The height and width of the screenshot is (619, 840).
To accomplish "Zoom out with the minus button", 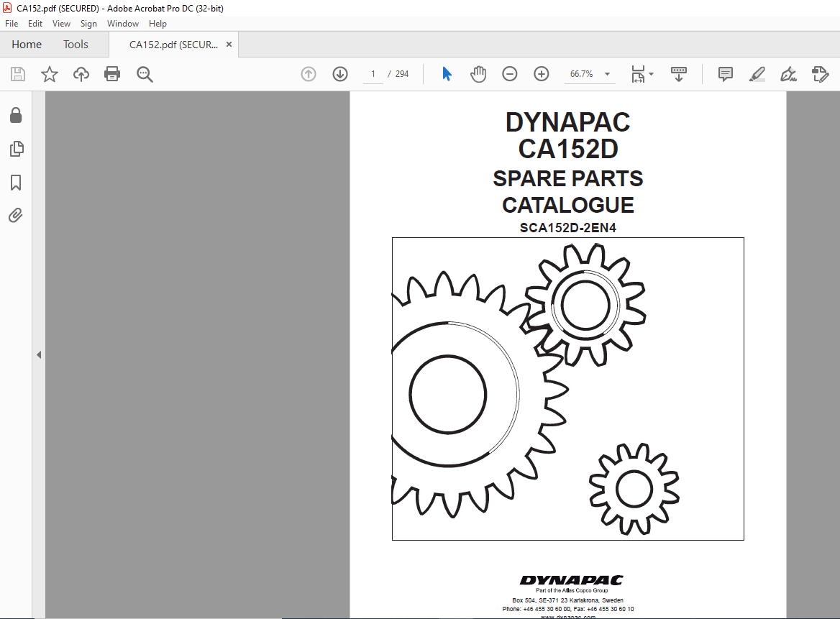I will (x=509, y=74).
